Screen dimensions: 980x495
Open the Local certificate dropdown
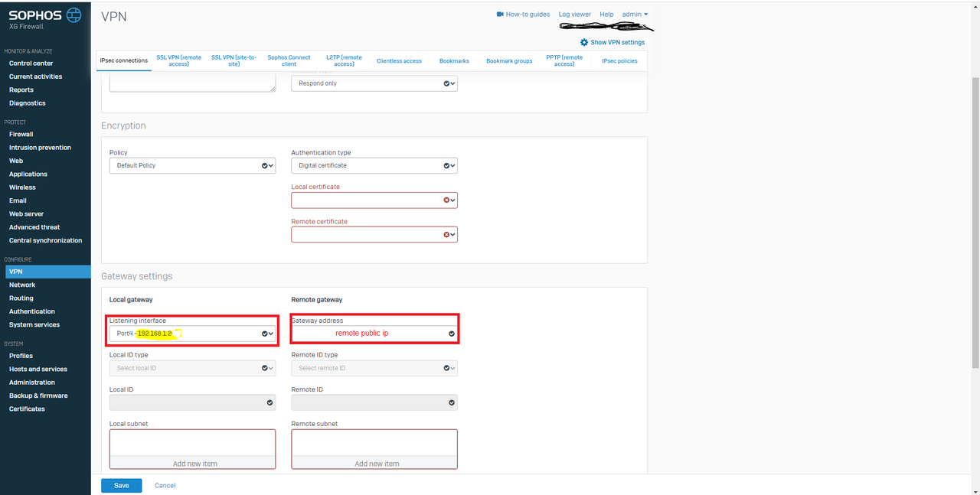pyautogui.click(x=374, y=200)
